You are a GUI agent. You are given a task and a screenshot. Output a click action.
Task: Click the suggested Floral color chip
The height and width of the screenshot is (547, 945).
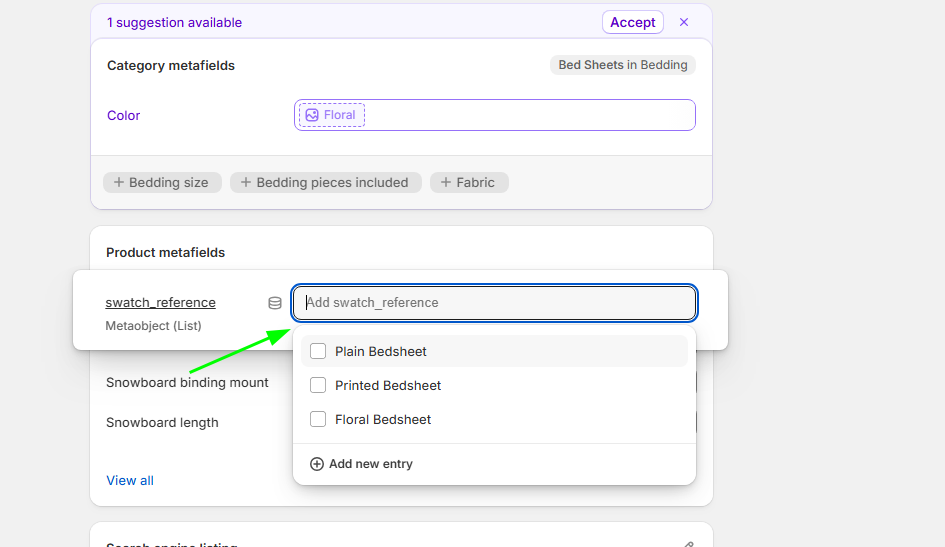pos(332,115)
